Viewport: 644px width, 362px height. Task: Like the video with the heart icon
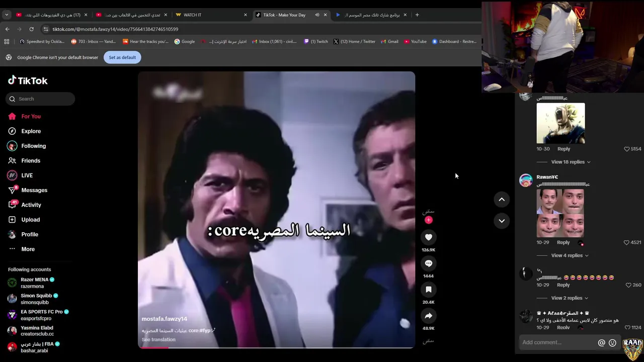click(429, 237)
